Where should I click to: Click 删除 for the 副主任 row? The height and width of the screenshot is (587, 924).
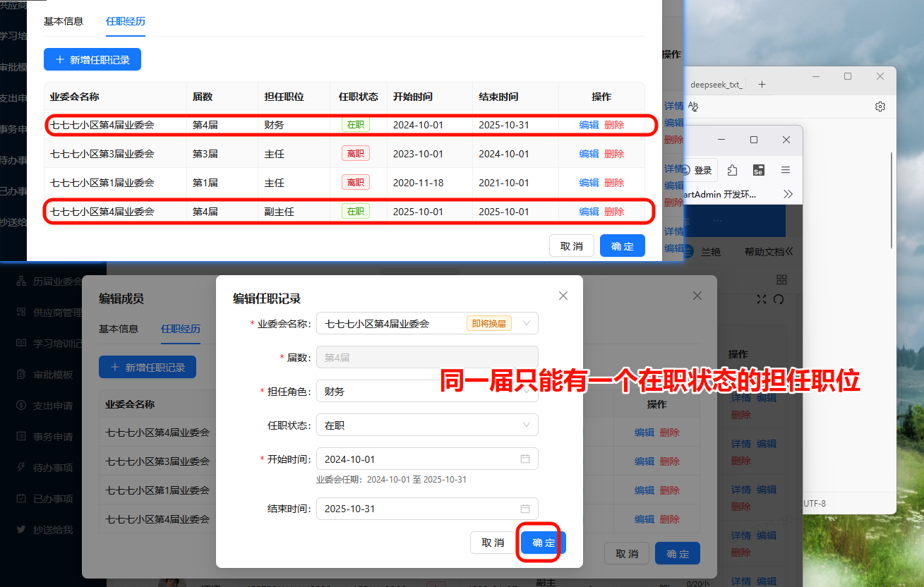click(614, 212)
